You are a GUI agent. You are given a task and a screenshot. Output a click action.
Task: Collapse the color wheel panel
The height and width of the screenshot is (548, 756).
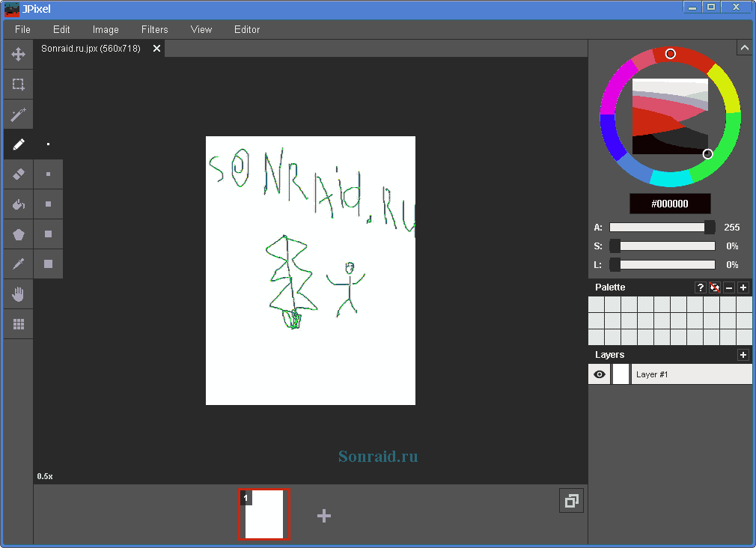(x=744, y=48)
